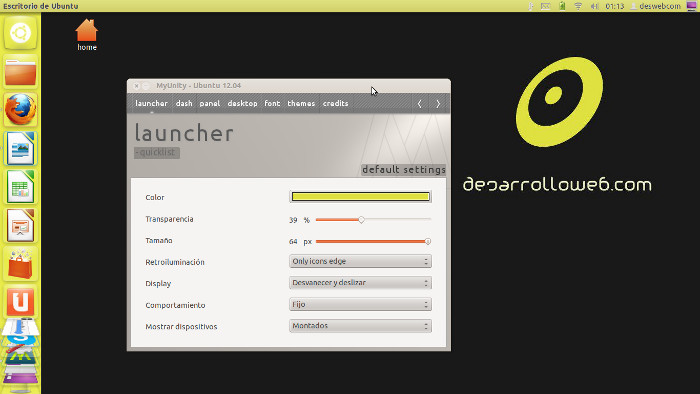Switch to the themes tab
This screenshot has width=700, height=394.
coord(301,104)
